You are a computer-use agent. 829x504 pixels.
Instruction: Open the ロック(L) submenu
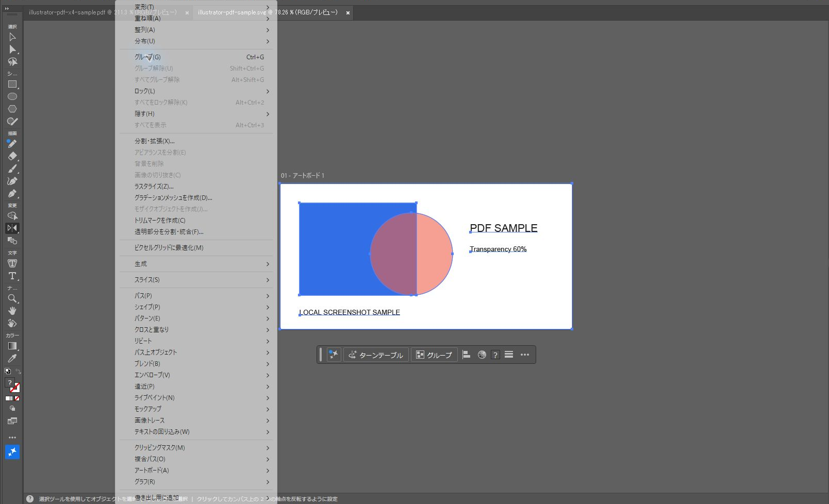click(196, 91)
